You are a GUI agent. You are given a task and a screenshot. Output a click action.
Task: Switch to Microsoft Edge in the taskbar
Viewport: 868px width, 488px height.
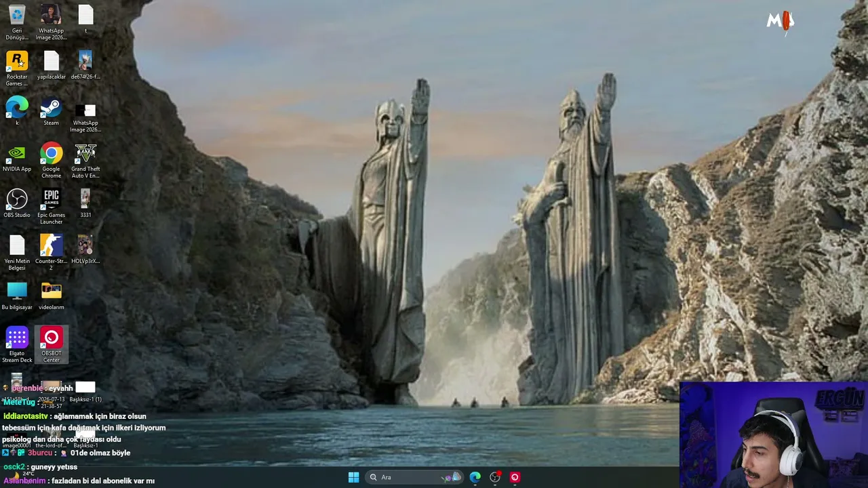pos(475,477)
